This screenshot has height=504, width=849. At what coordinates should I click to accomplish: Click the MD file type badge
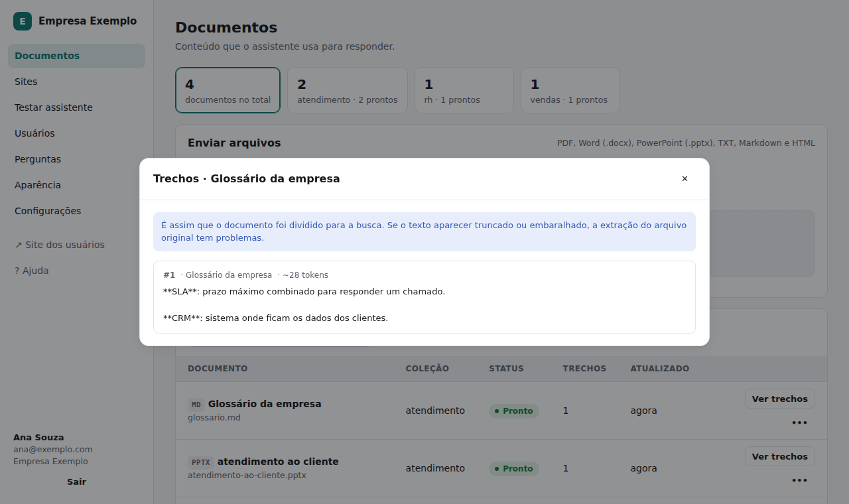pos(196,405)
